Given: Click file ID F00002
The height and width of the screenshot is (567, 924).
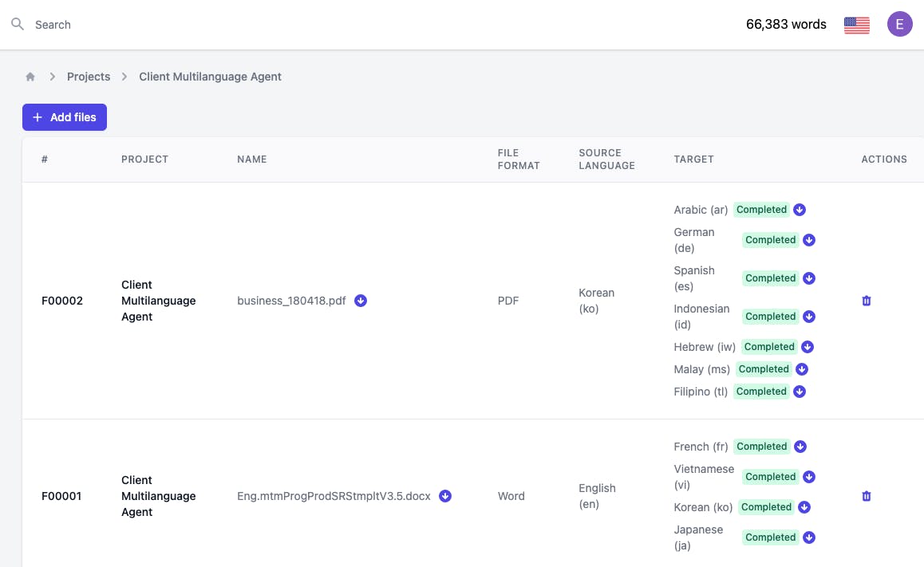Looking at the screenshot, I should coord(62,301).
